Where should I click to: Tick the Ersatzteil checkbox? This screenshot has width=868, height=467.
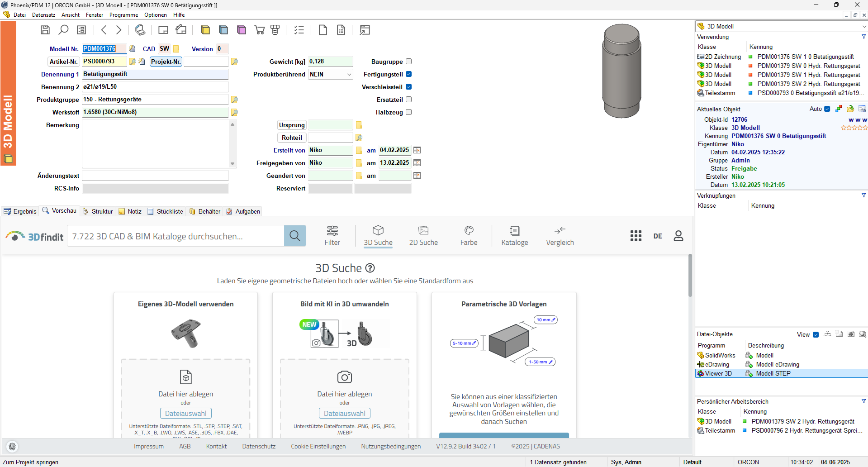coord(409,100)
